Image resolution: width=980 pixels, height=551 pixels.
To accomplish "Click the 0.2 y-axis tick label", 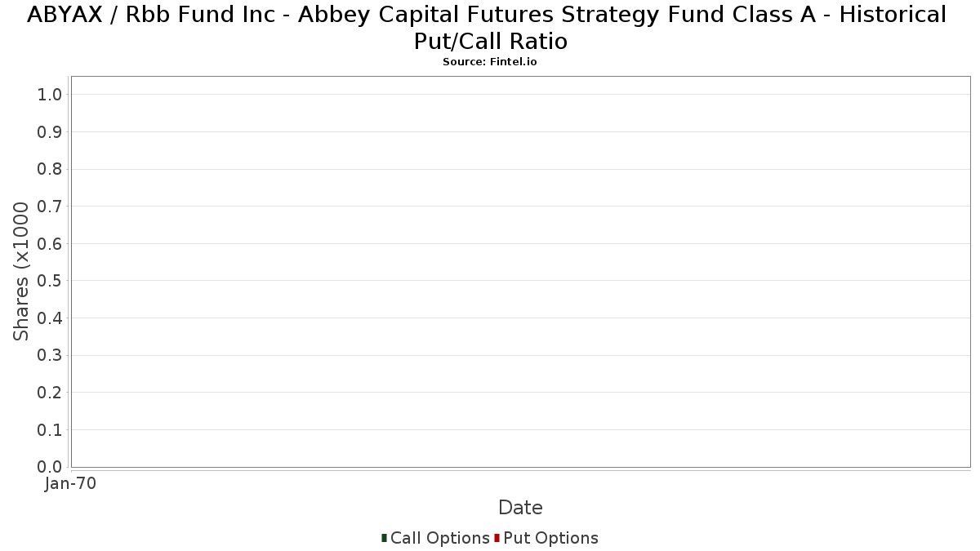I will [x=50, y=393].
